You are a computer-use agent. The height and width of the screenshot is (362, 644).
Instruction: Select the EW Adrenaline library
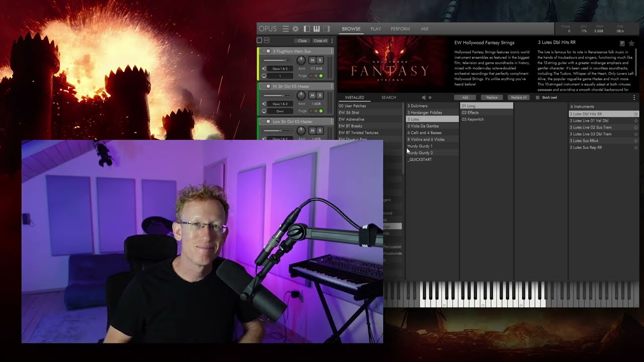tap(370, 119)
